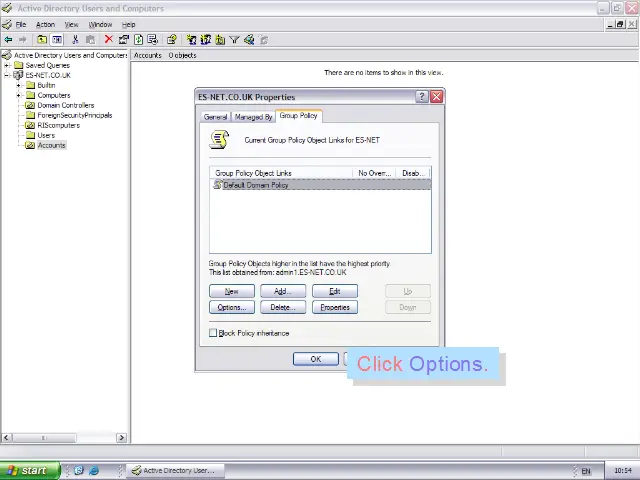Image resolution: width=640 pixels, height=480 pixels.
Task: Click the tree pane scrollbar right arrow
Action: pyautogui.click(x=121, y=438)
